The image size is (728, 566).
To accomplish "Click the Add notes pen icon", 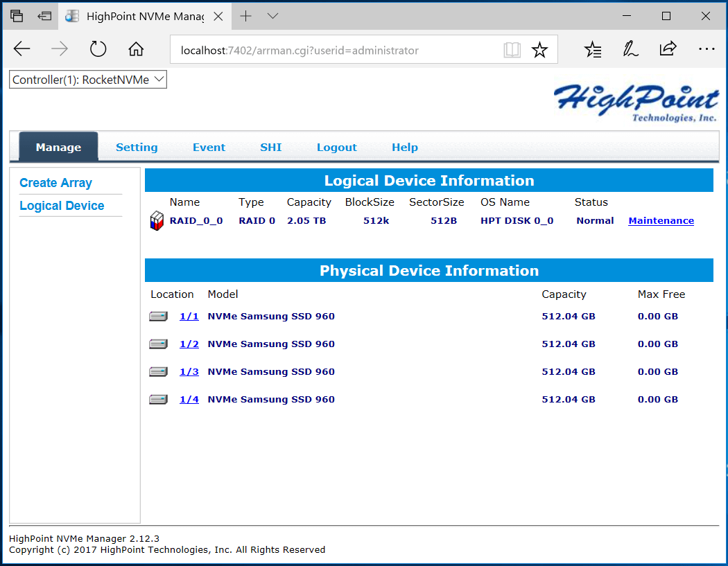I will (630, 48).
